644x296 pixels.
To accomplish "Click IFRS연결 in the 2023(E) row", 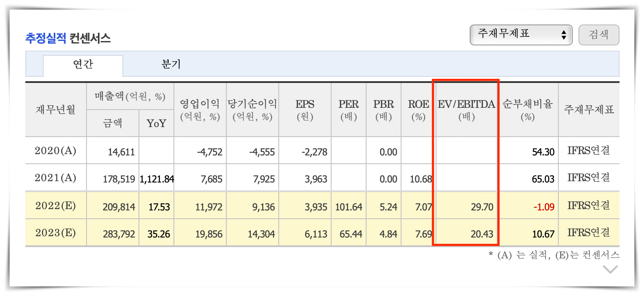I will pos(589,233).
